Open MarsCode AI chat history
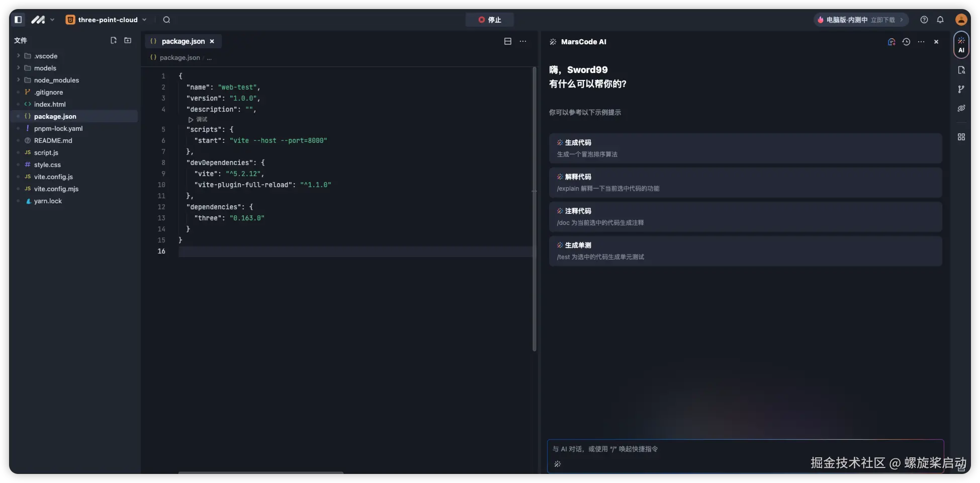980x483 pixels. [x=906, y=42]
